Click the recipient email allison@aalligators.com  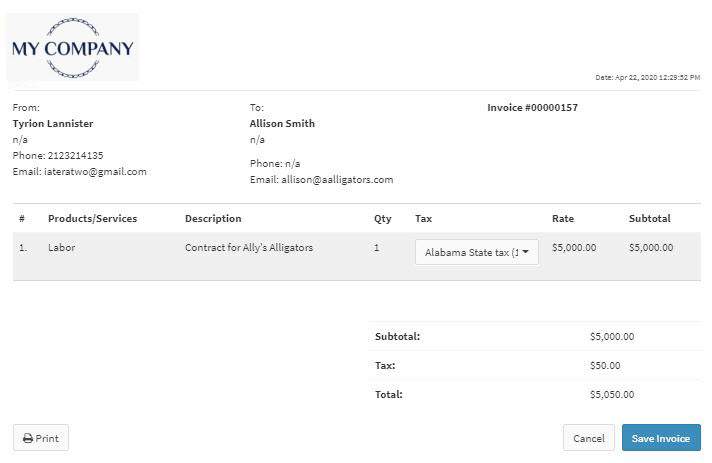tap(337, 180)
